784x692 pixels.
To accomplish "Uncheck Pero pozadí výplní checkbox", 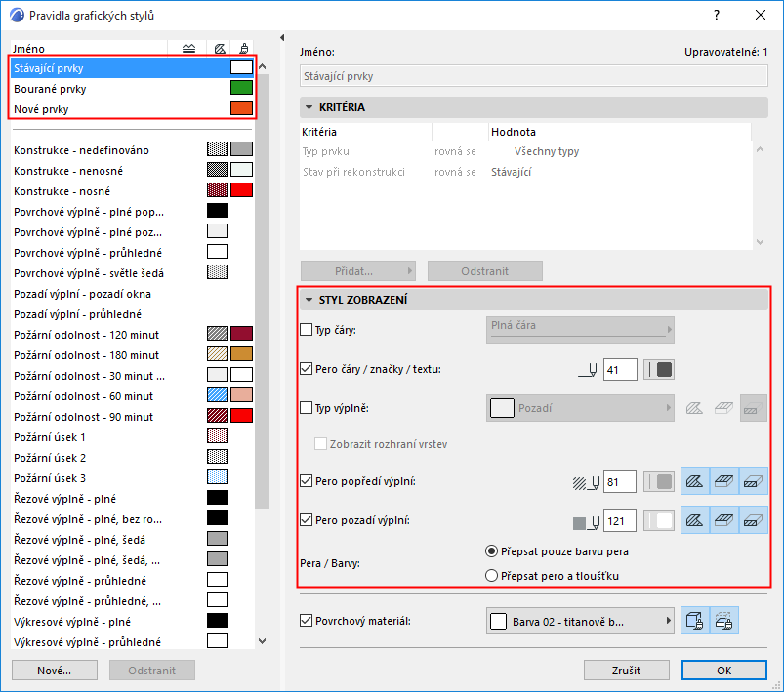I will (x=306, y=520).
